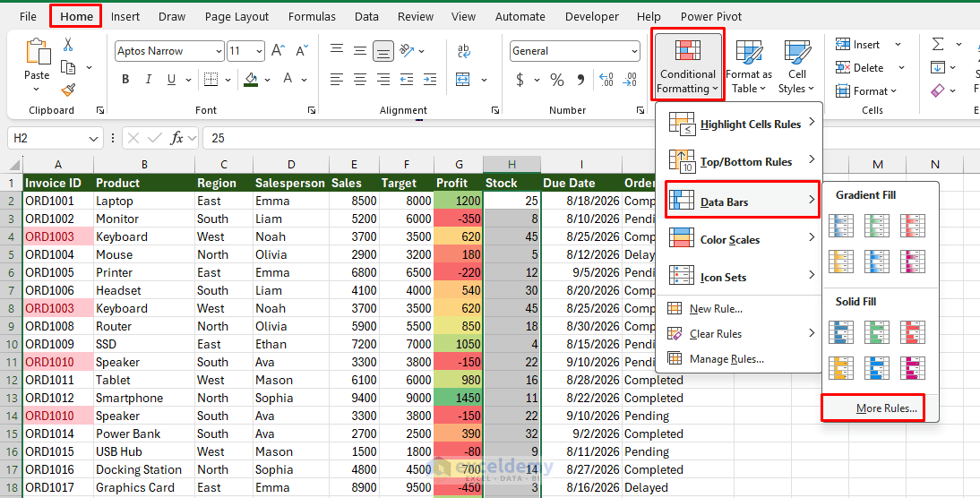The image size is (980, 498).
Task: Select green solid fill data bar
Action: tap(877, 332)
